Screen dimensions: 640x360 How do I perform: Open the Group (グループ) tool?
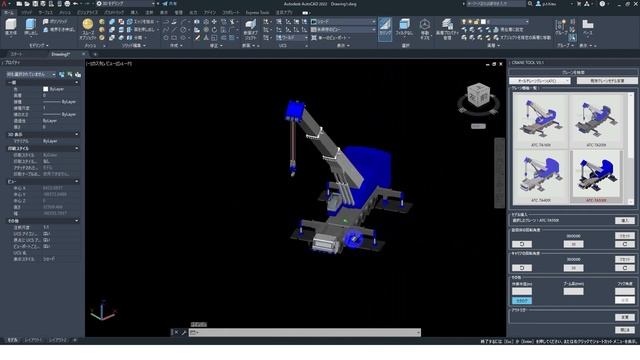point(561,28)
